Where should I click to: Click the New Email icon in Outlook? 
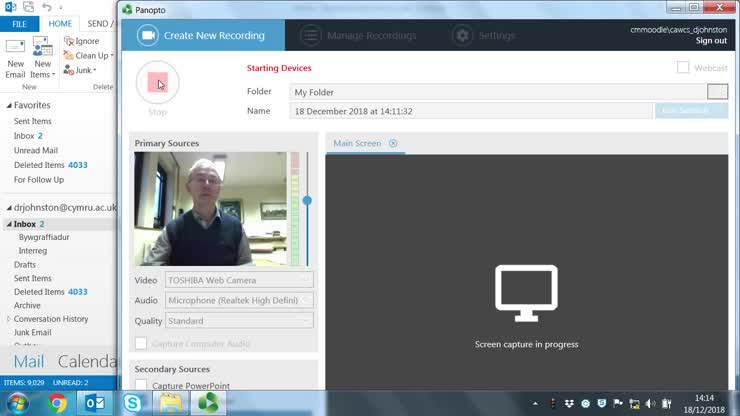16,56
